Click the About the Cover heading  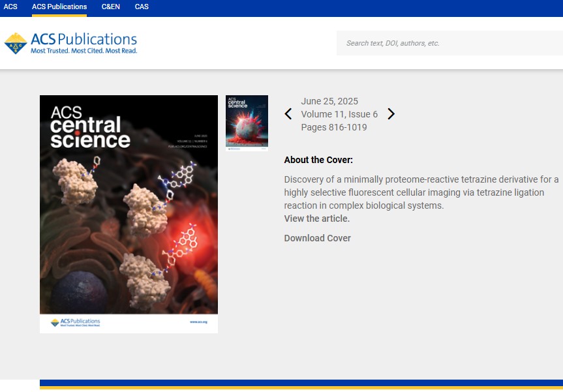click(318, 160)
